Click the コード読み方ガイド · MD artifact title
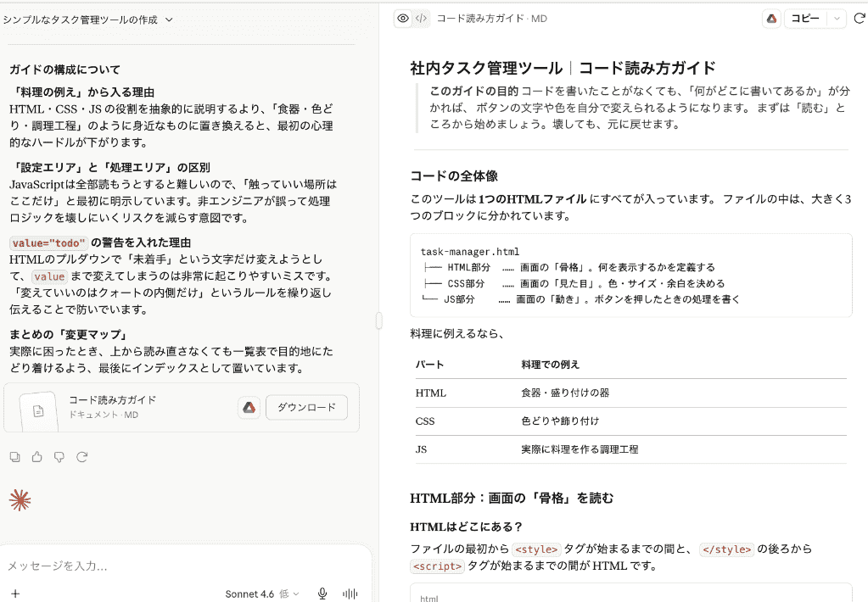Screen dimensions: 868x602 pos(491,19)
